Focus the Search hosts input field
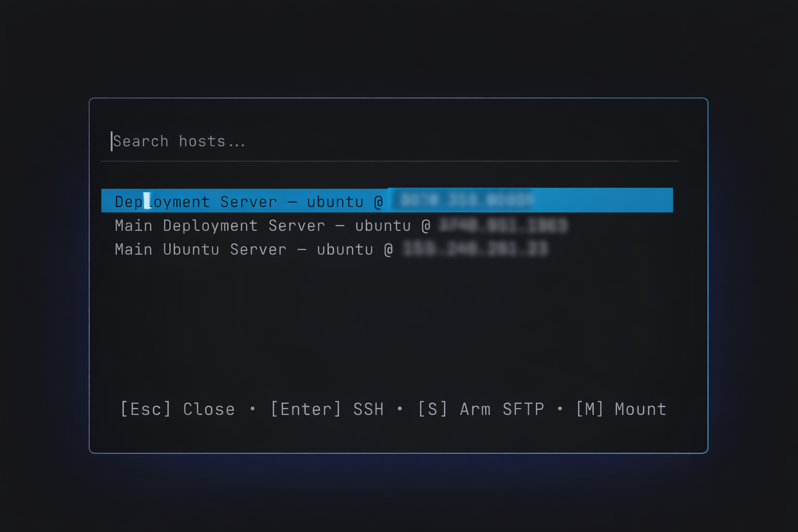 tap(390, 141)
